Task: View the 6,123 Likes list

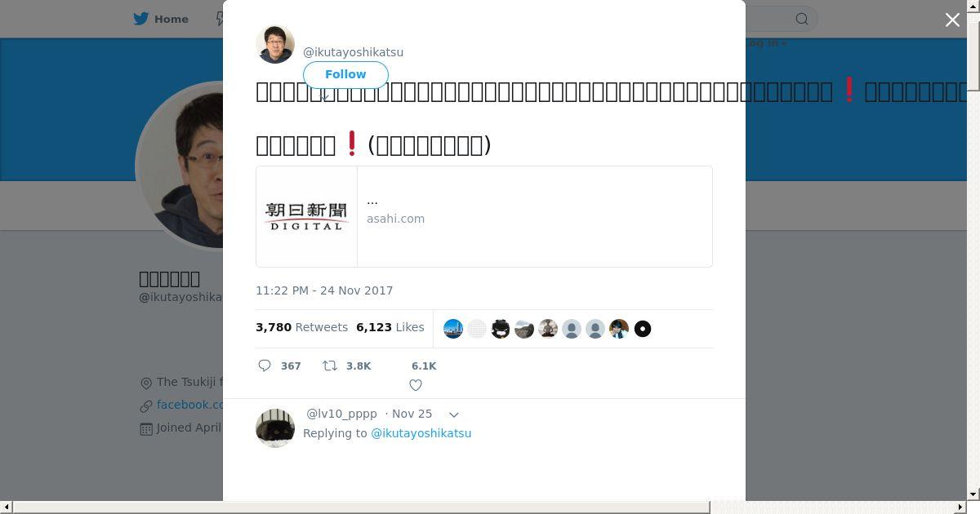Action: point(390,327)
